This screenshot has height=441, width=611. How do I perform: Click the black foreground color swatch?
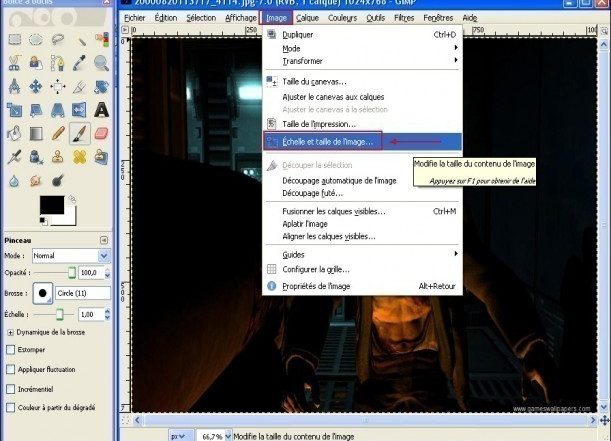(49, 205)
